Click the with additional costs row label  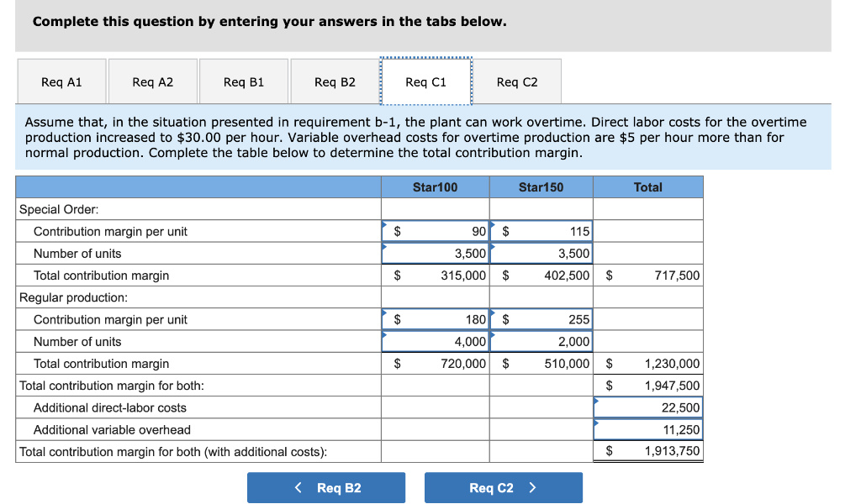[x=173, y=451]
